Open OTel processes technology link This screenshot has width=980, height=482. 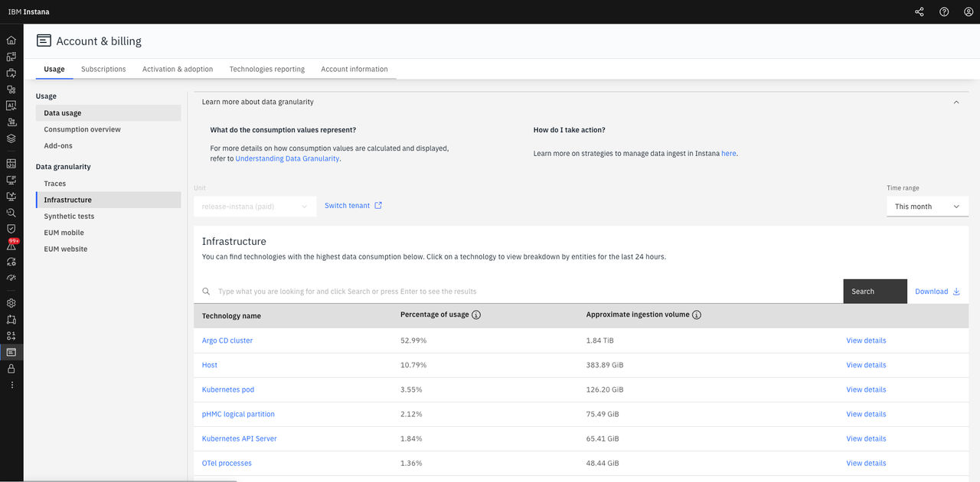pos(227,463)
